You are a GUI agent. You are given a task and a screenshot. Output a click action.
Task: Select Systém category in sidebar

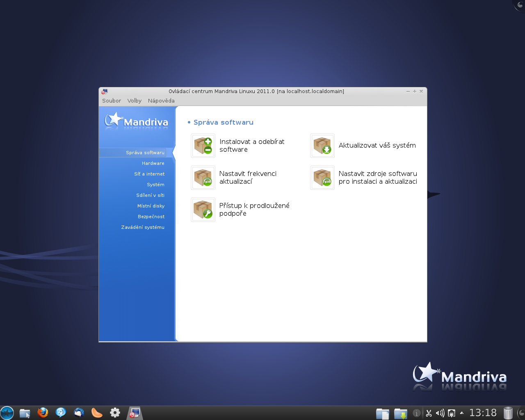[155, 185]
